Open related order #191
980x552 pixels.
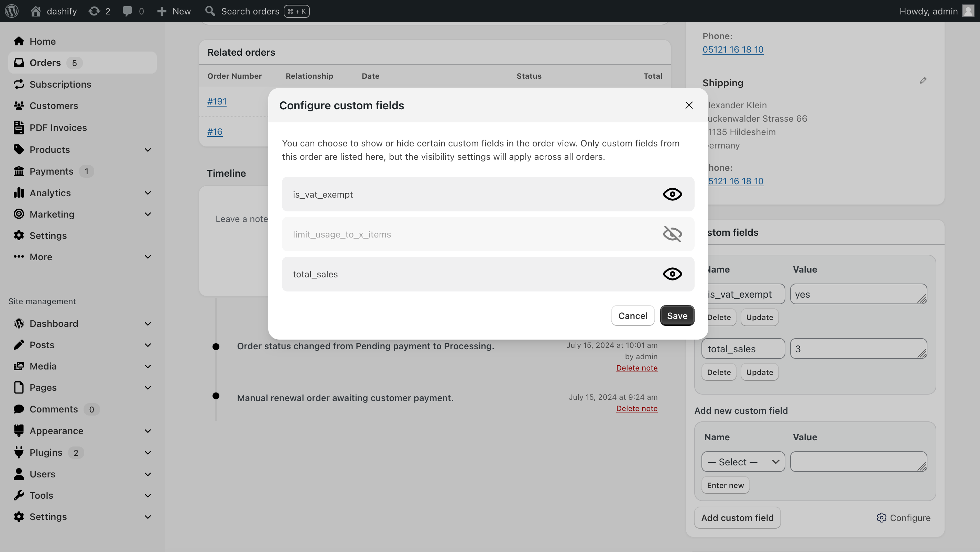[x=217, y=101]
